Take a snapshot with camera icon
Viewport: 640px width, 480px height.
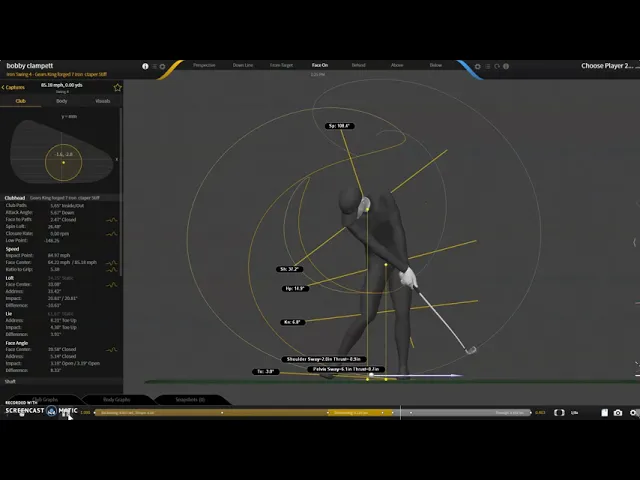pyautogui.click(x=618, y=413)
